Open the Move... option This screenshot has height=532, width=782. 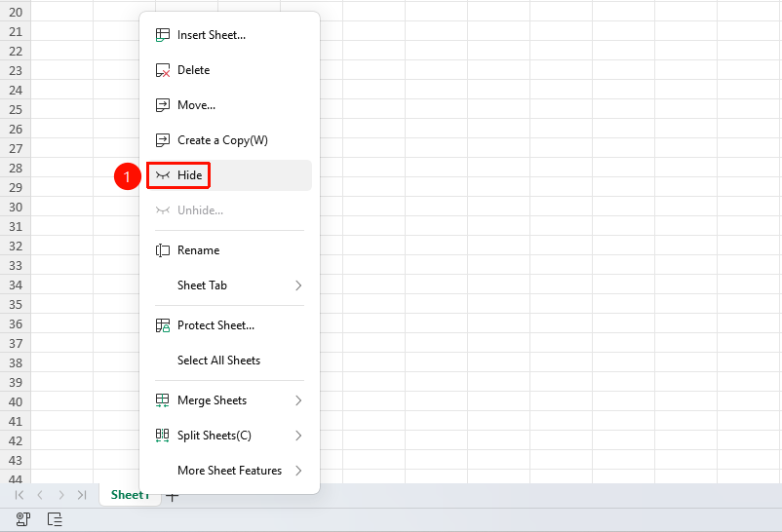pyautogui.click(x=229, y=105)
